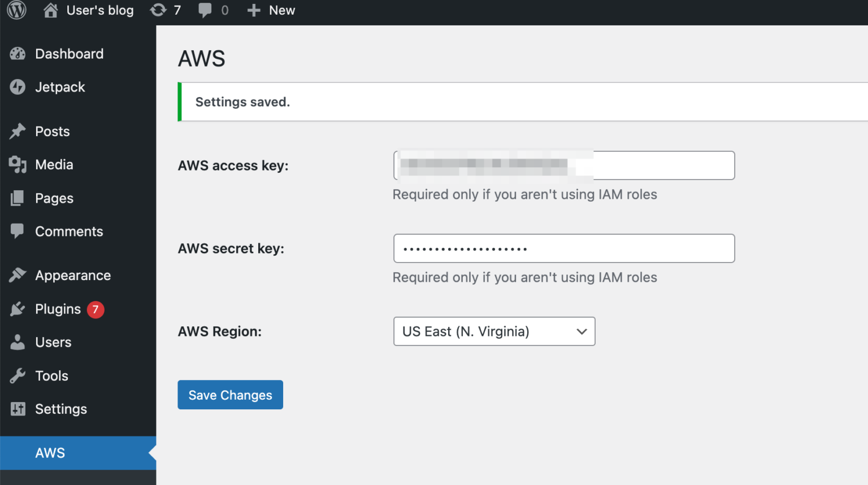This screenshot has height=485, width=868.
Task: Select the Appearance paintbrush icon
Action: point(18,275)
